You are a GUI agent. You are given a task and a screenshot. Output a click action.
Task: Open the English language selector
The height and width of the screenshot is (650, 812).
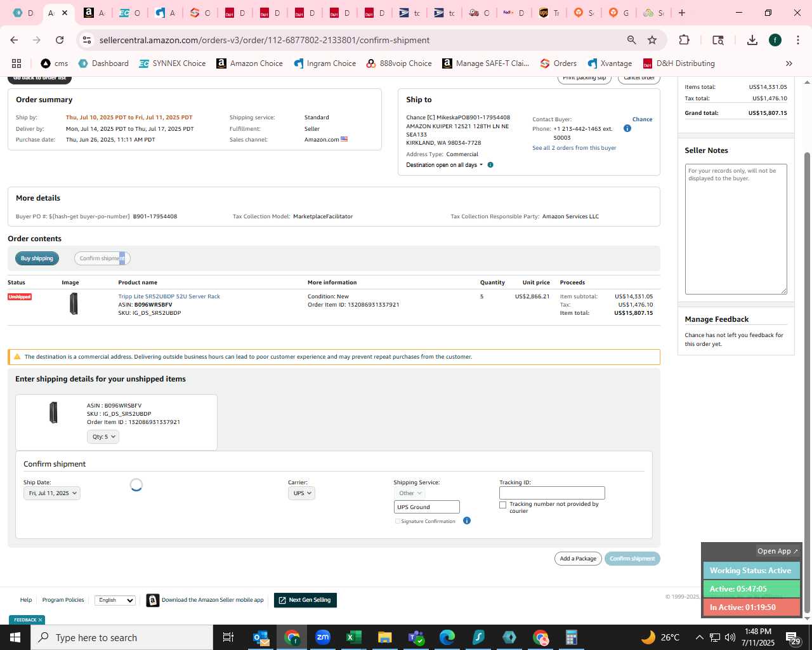[115, 600]
